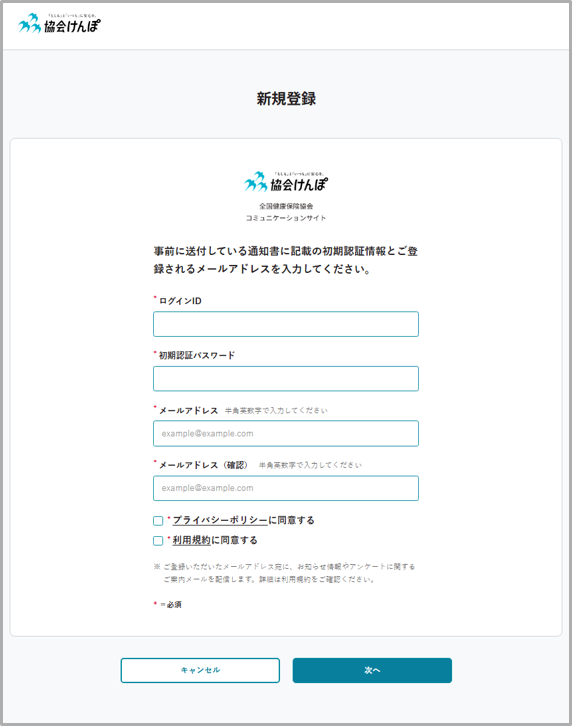Click the ログインID field label
This screenshot has height=726, width=572.
coord(180,301)
